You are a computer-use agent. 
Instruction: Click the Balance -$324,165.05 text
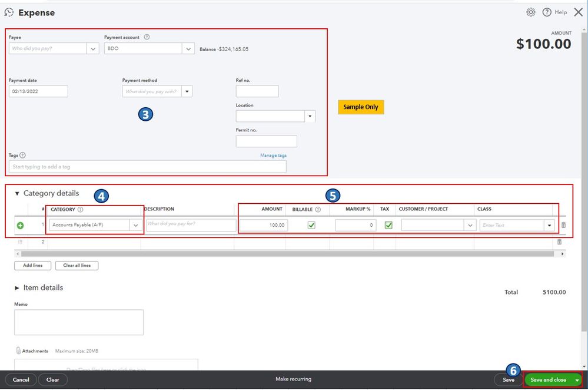click(x=224, y=49)
